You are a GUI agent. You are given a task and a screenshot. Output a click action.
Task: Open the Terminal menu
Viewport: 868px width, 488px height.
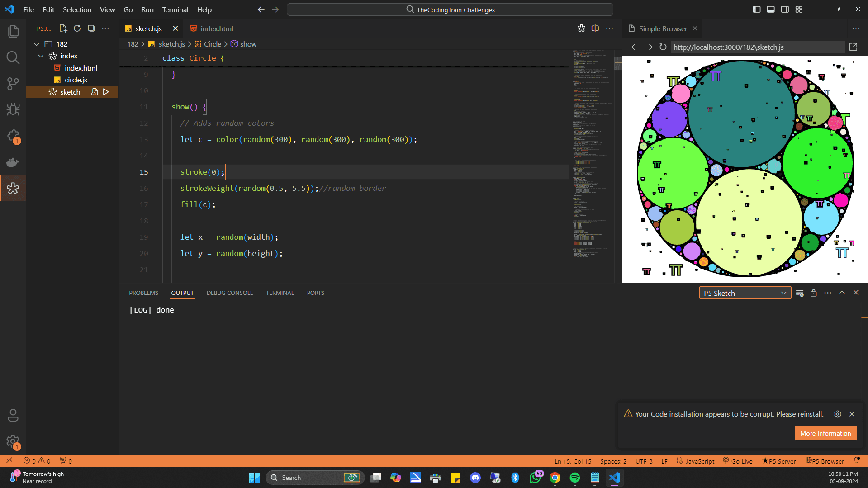tap(175, 9)
